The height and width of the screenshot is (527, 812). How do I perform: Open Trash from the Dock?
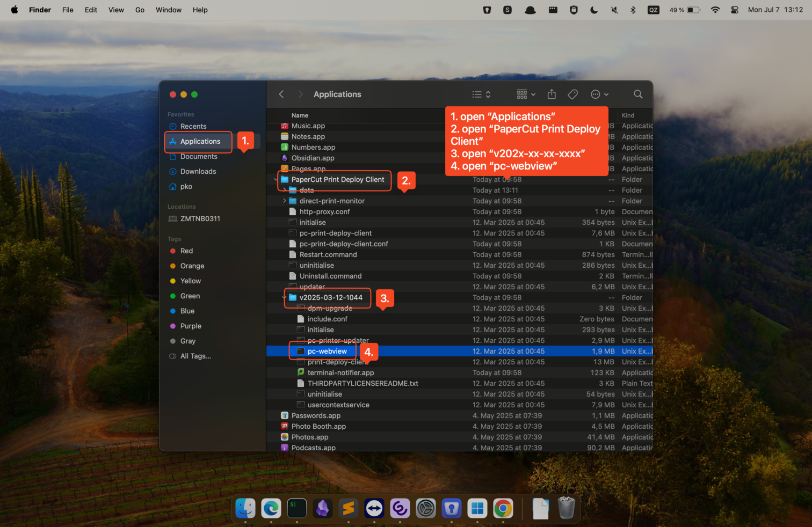[567, 508]
